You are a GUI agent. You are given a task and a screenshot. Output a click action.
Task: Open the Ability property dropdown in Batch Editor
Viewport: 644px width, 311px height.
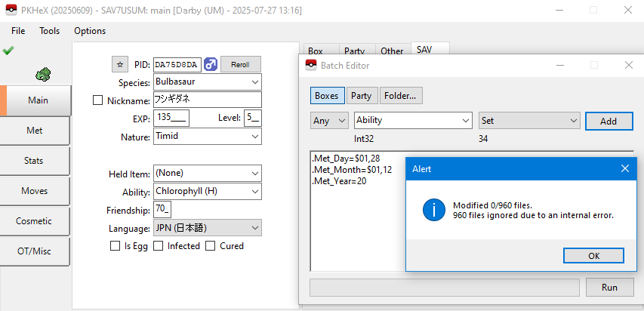[413, 121]
